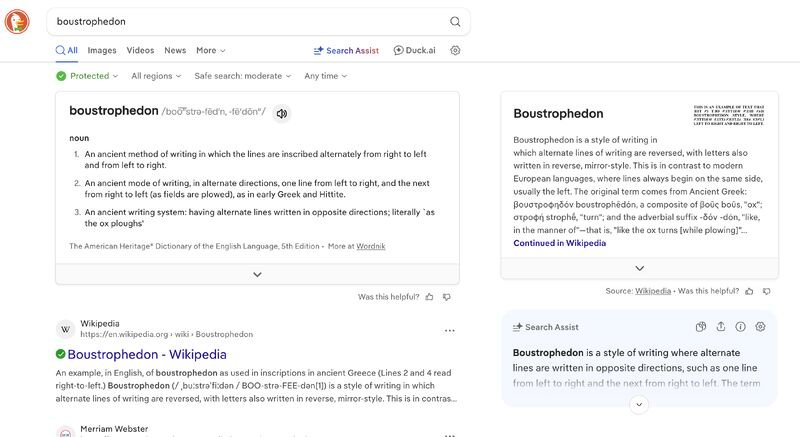Open the Wordnik dictionary link
800x437 pixels.
(x=370, y=246)
